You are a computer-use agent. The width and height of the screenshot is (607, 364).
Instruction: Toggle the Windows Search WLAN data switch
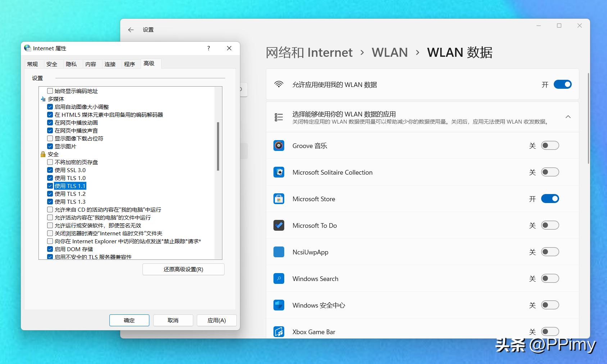point(550,278)
